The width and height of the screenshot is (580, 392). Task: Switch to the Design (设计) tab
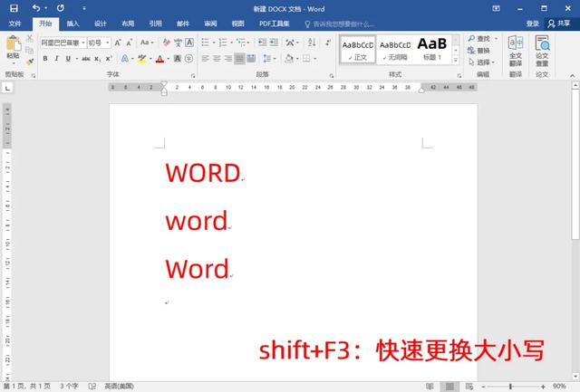tap(101, 24)
